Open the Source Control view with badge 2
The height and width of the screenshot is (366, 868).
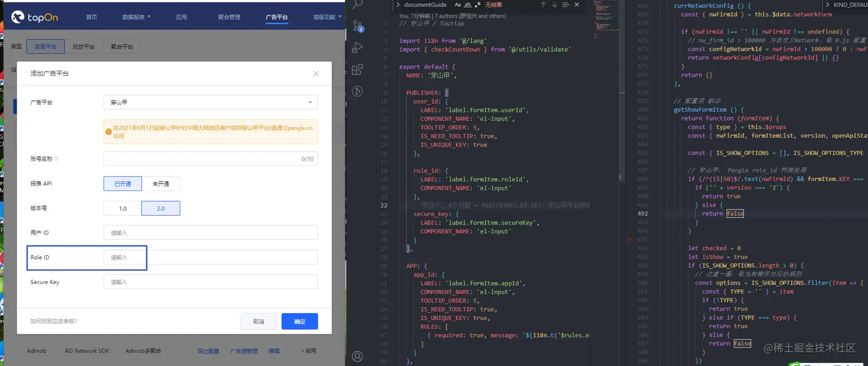357,26
